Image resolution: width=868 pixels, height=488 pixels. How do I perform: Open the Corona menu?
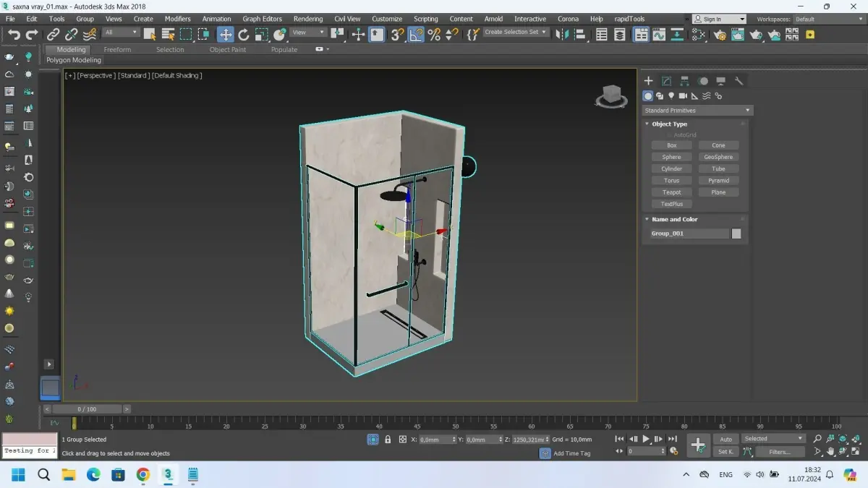click(x=568, y=19)
